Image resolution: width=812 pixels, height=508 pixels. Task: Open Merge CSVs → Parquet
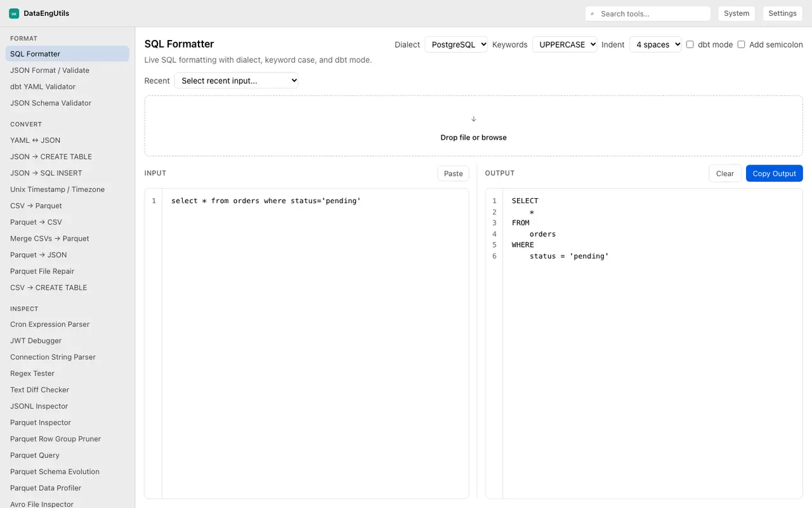(67, 239)
